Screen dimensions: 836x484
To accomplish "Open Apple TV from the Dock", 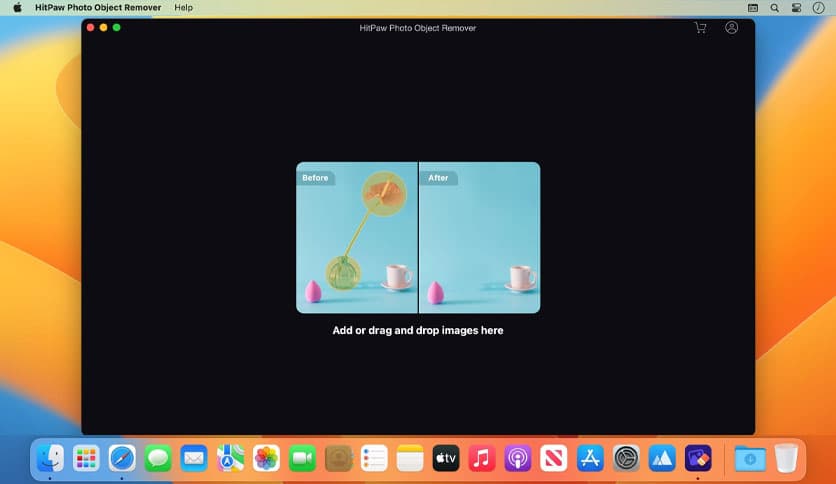I will pos(446,458).
